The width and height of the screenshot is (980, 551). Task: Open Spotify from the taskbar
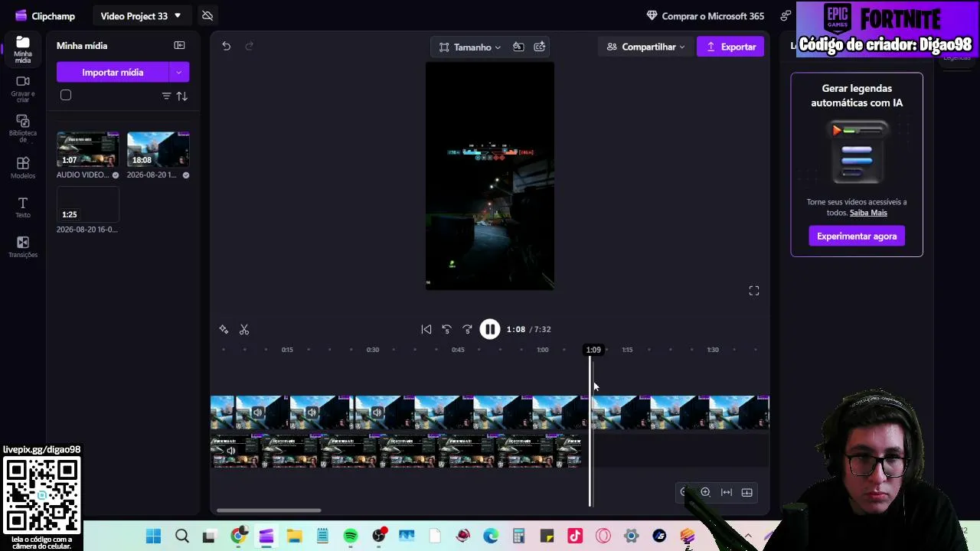click(x=351, y=536)
